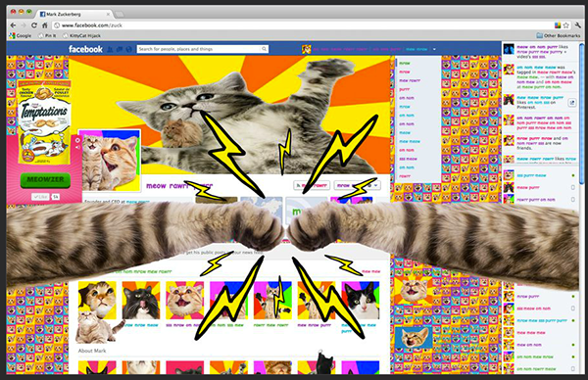This screenshot has height=380, width=588.
Task: Click the facebook logo
Action: point(85,49)
